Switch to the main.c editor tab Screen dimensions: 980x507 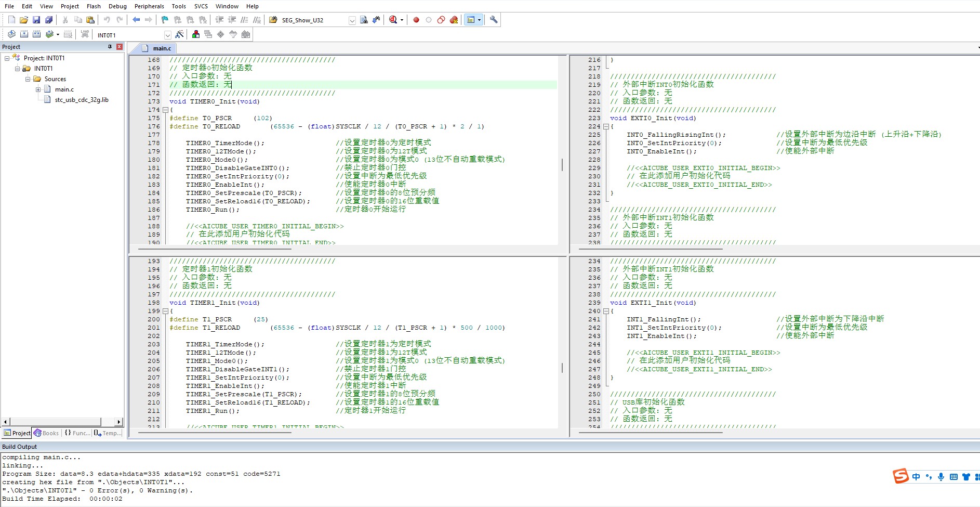pyautogui.click(x=157, y=48)
